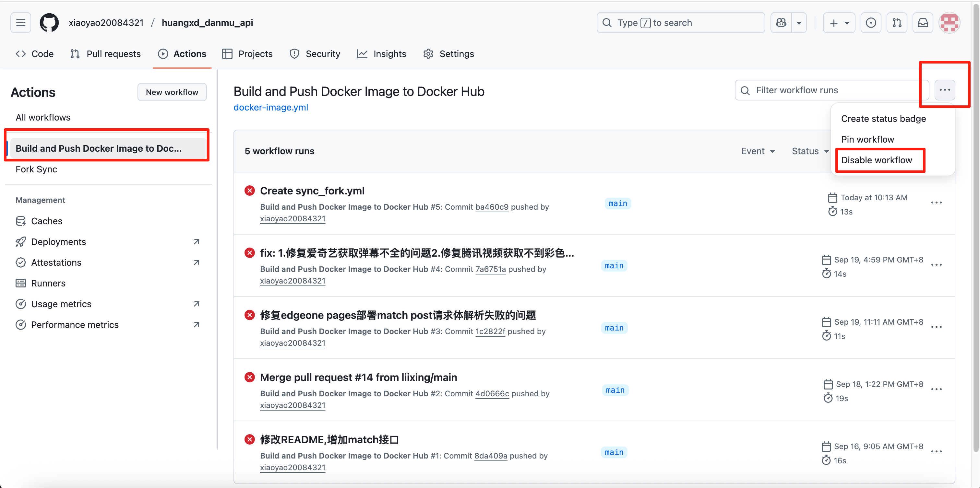Viewport: 980px width, 488px height.
Task: Switch to the Security tab
Action: pyautogui.click(x=315, y=54)
